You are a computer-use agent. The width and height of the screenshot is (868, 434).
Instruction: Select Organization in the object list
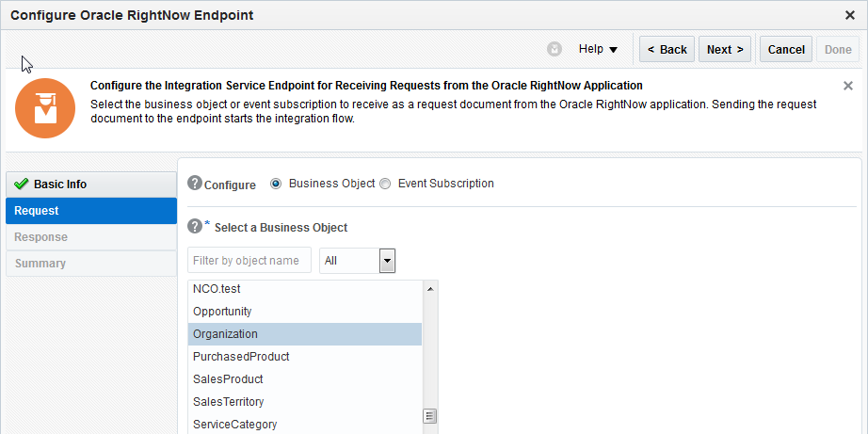pos(305,334)
